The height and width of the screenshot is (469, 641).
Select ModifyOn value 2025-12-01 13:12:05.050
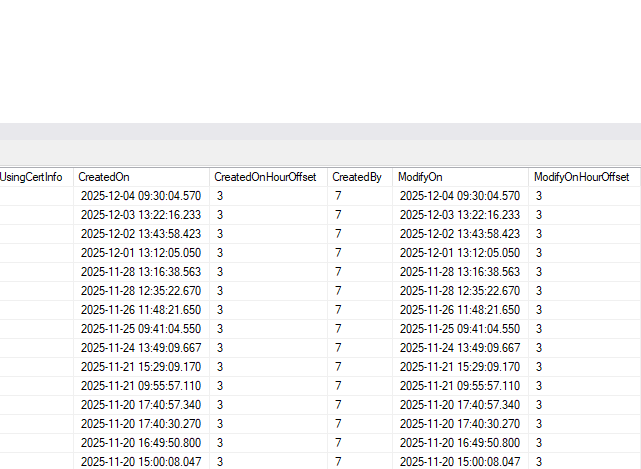460,253
